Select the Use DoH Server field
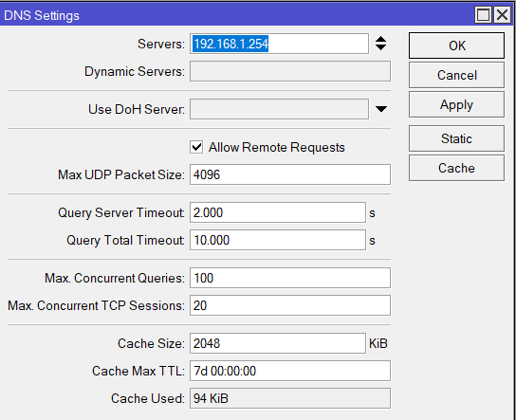The width and height of the screenshot is (516, 420). (279, 109)
